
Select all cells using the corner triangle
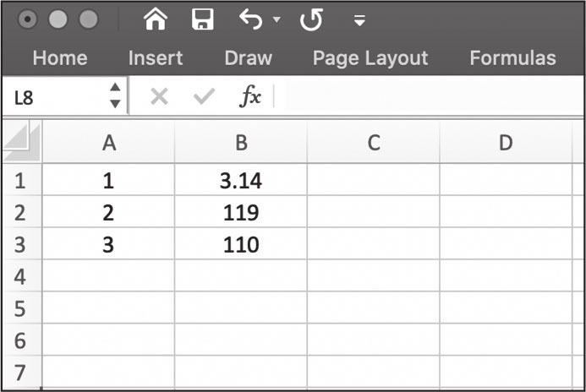tap(22, 142)
